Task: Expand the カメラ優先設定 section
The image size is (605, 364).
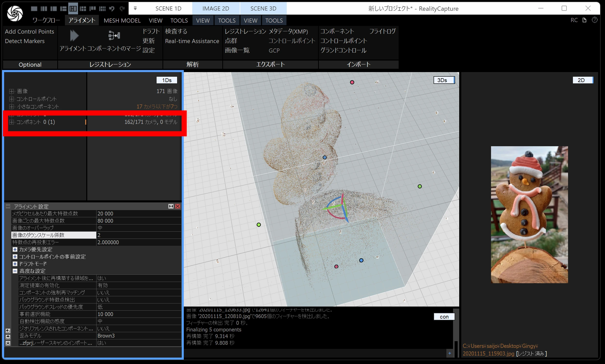Action: 15,250
